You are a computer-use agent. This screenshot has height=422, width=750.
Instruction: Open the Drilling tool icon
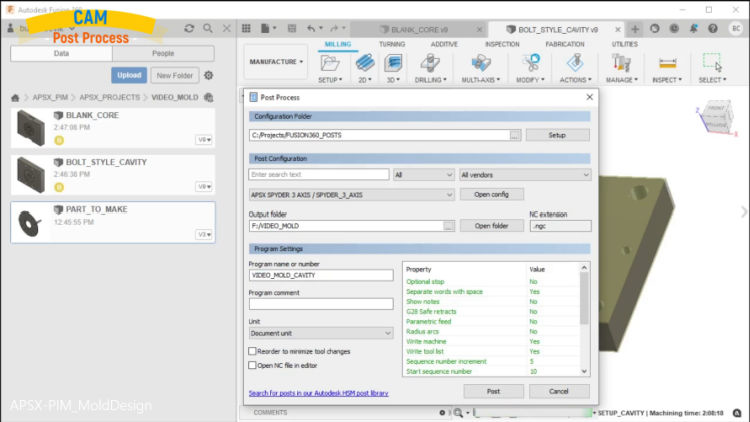point(430,63)
